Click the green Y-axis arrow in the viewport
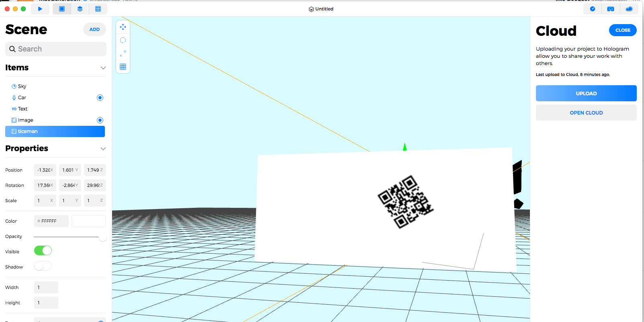The image size is (644, 322). 405,147
